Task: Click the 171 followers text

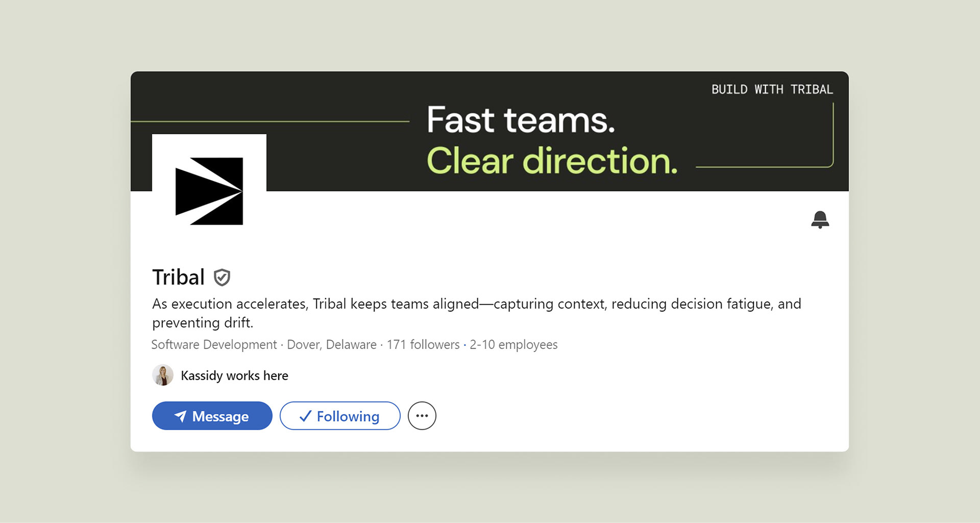Action: tap(423, 344)
